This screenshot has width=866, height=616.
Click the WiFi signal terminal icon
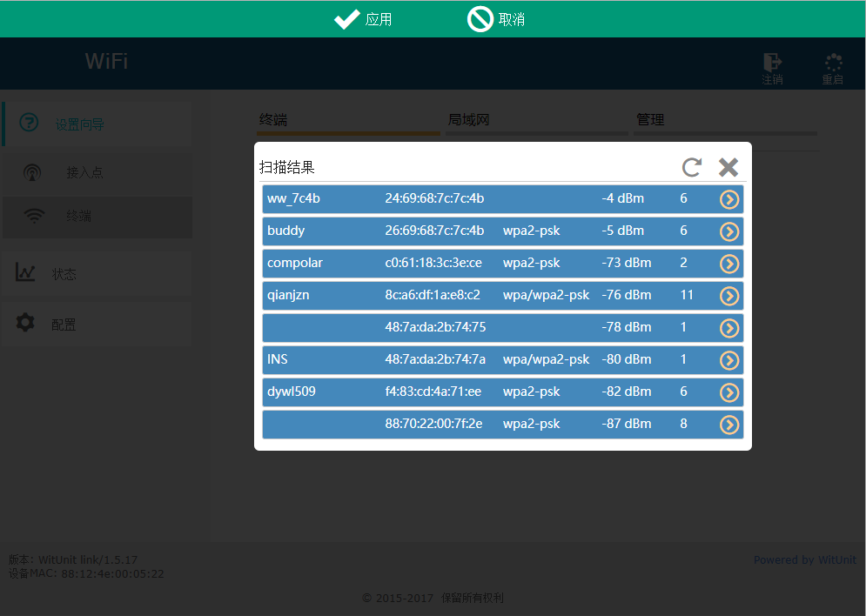point(34,216)
